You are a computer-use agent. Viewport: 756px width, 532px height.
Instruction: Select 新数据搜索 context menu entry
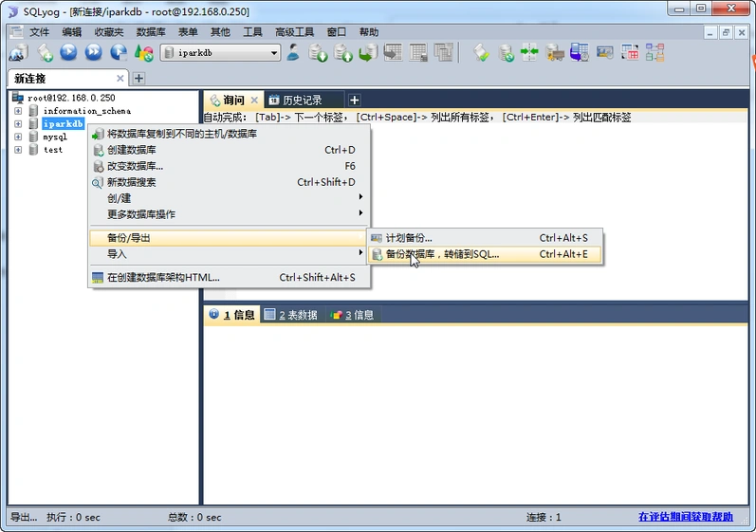(229, 182)
